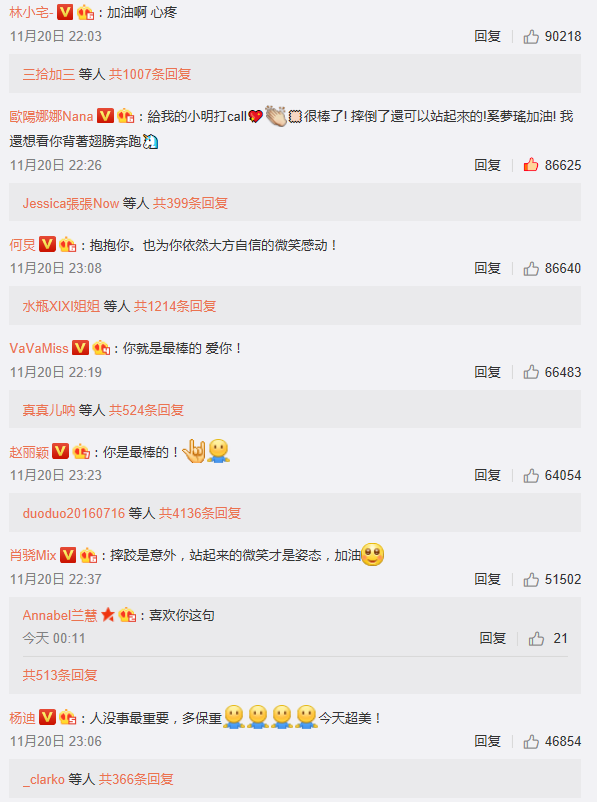Thumbs-up Annabel兰慧's reply with 21 likes
The width and height of the screenshot is (597, 802).
click(536, 638)
